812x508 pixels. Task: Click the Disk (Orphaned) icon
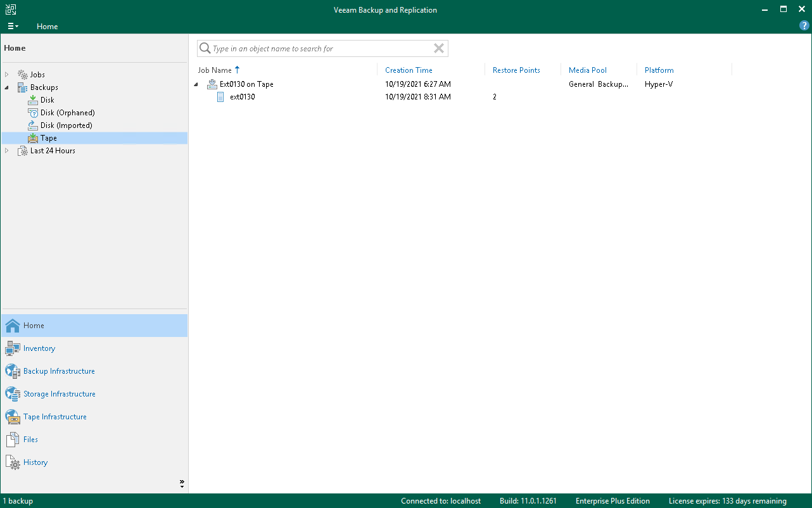click(33, 113)
